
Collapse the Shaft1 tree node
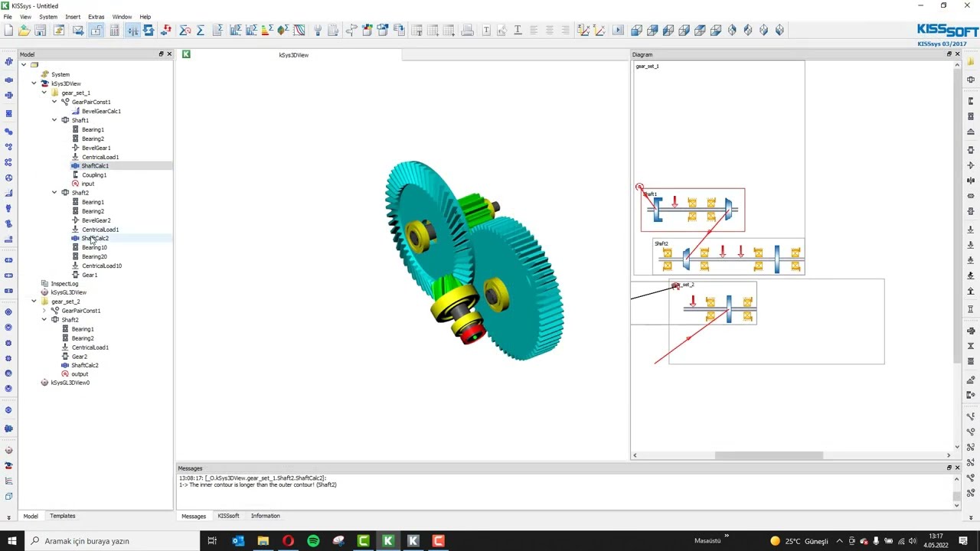pyautogui.click(x=54, y=120)
